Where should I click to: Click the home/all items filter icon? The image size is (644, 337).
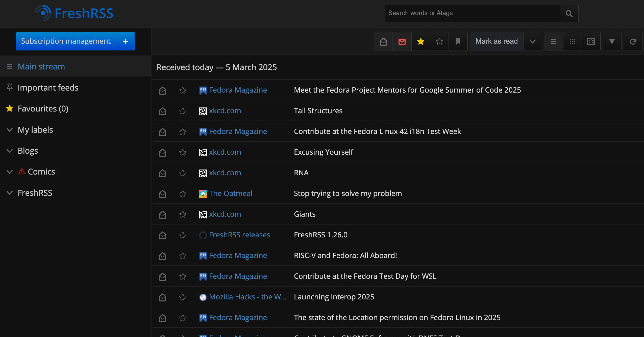click(383, 41)
